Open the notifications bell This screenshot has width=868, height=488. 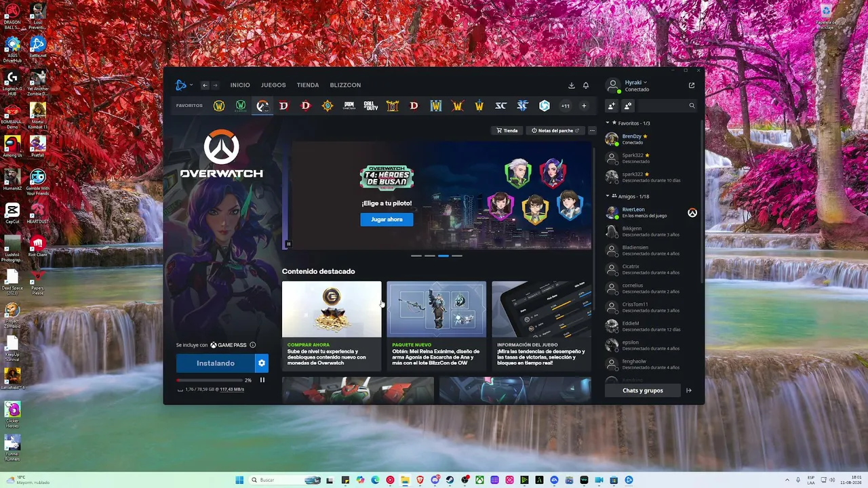point(586,85)
